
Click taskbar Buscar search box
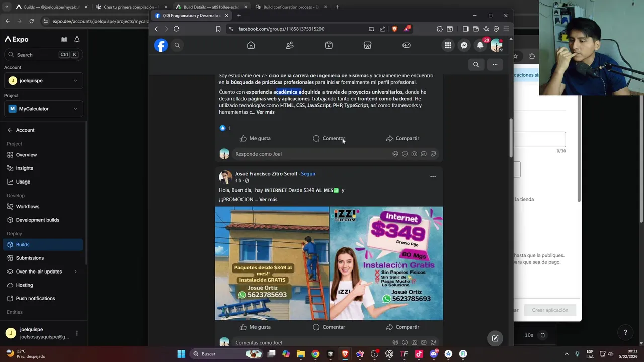click(226, 354)
